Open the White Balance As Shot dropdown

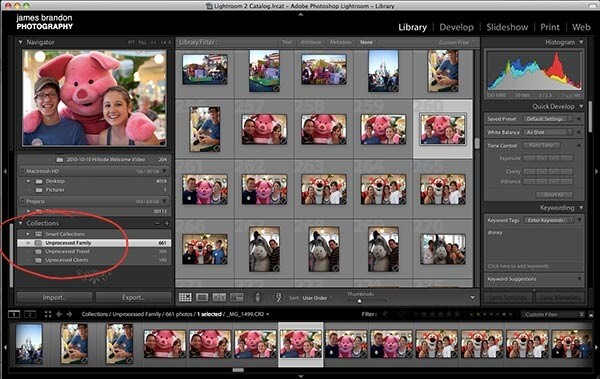pos(548,132)
